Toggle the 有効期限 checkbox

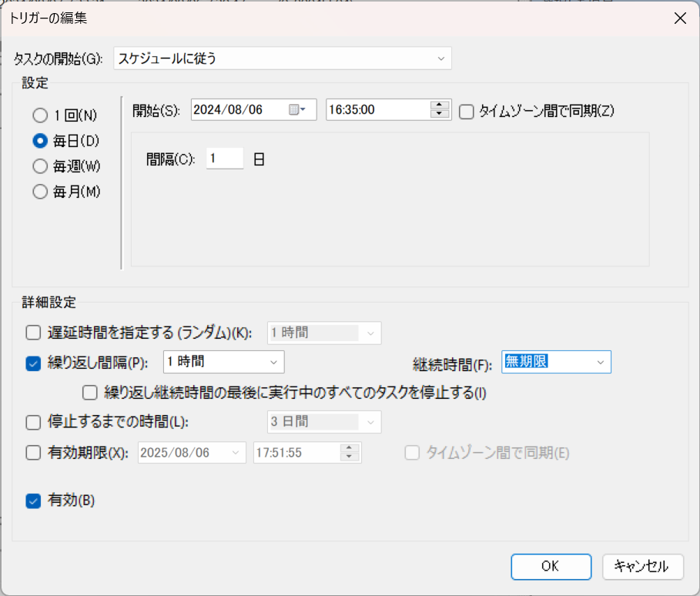(x=33, y=453)
